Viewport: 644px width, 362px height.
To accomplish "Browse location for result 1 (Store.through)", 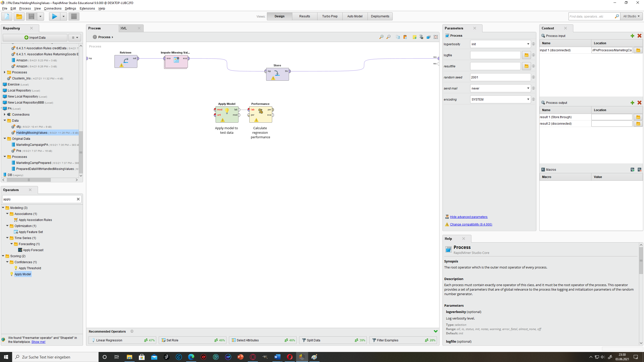I will [638, 117].
